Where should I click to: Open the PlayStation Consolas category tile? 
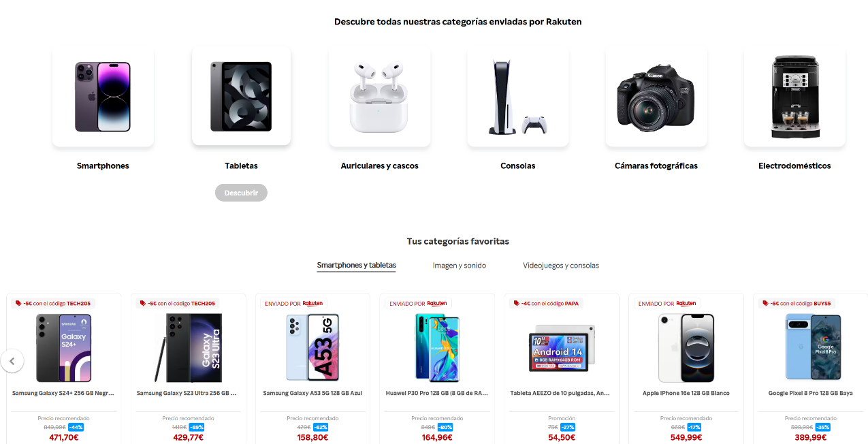pos(518,97)
